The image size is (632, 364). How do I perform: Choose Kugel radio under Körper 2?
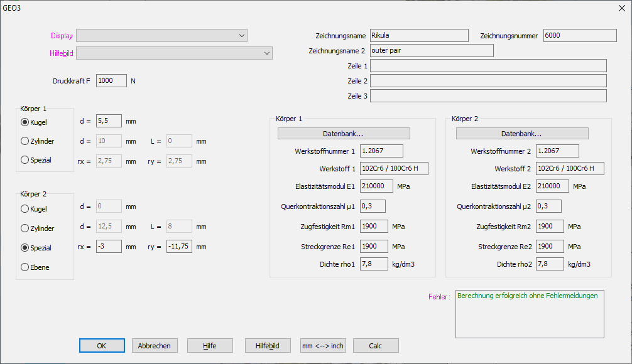pos(25,209)
